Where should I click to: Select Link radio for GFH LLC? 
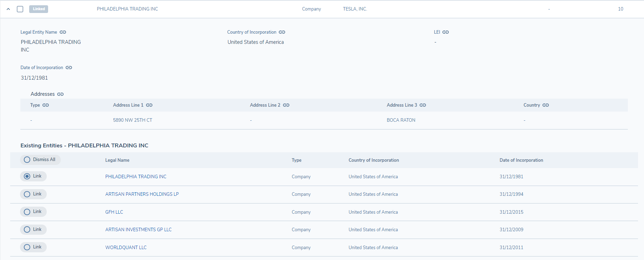27,212
